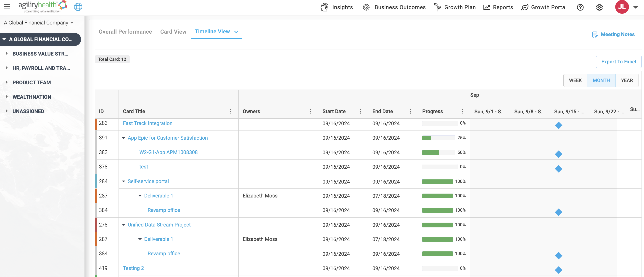Image resolution: width=644 pixels, height=277 pixels.
Task: Click the Sep month header
Action: (475, 95)
